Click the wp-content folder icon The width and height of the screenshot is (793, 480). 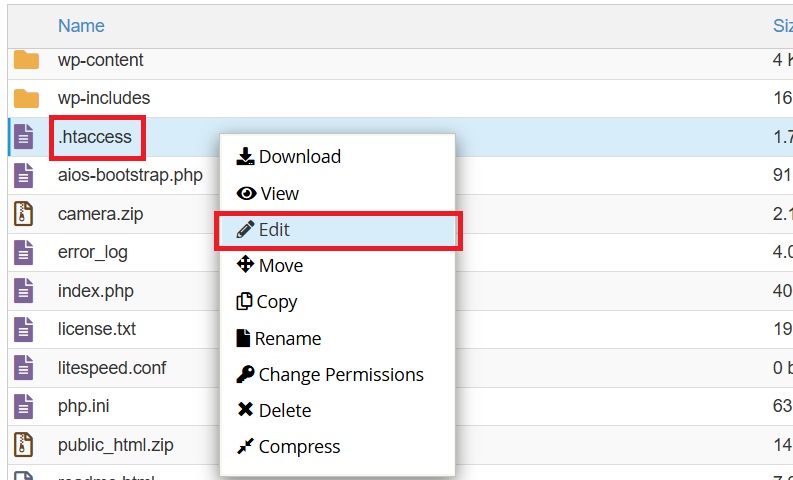point(26,60)
